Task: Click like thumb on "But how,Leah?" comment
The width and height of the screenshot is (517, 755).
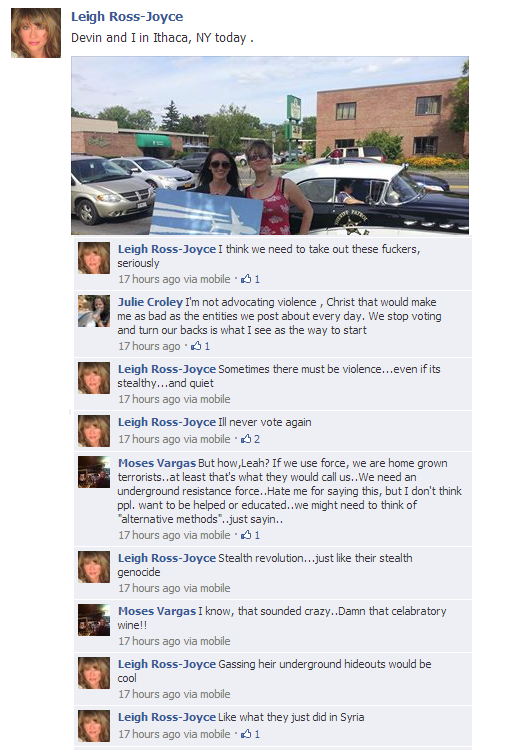Action: [246, 534]
